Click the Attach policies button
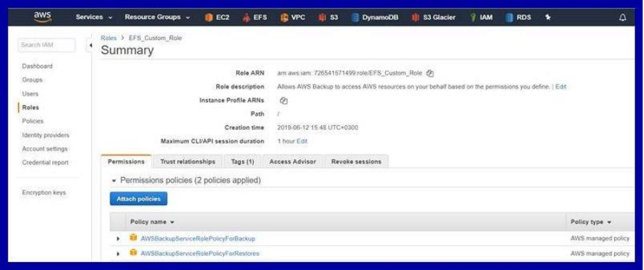 [138, 199]
